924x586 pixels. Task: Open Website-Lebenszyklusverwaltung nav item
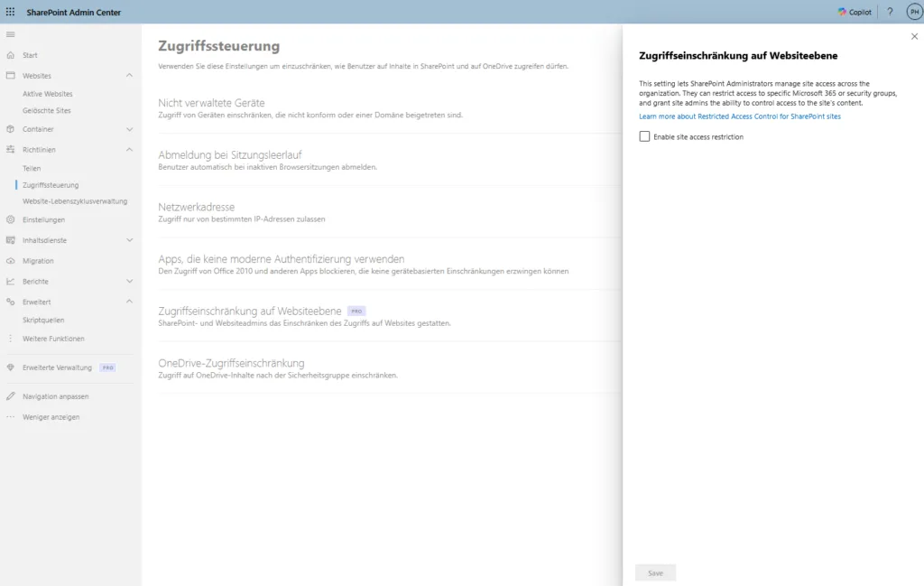click(x=75, y=201)
